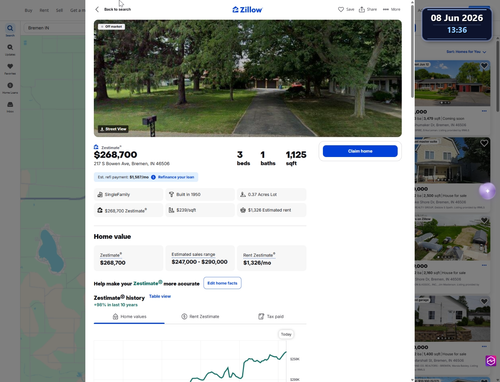Click the Back to search link

(x=117, y=9)
